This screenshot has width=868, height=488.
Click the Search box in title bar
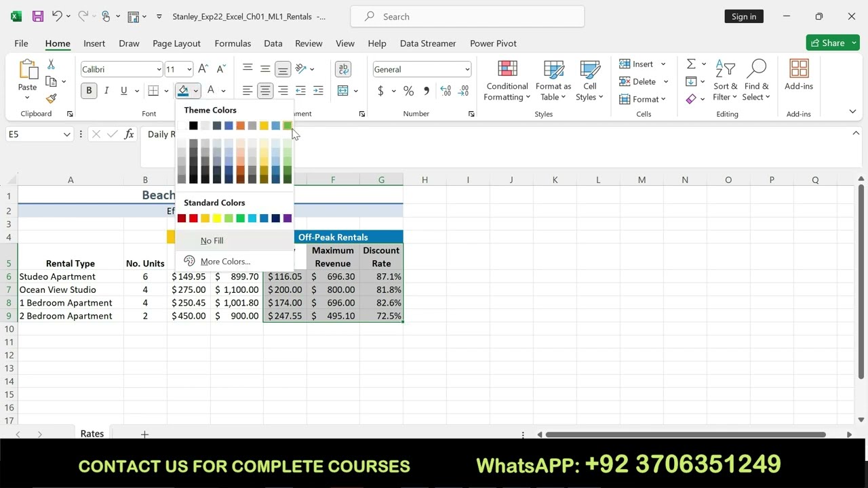(x=467, y=16)
